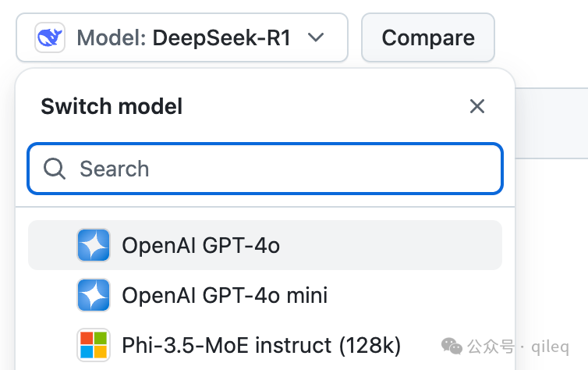Viewport: 588px width, 370px height.
Task: Click the "Model:" label text
Action: point(111,37)
